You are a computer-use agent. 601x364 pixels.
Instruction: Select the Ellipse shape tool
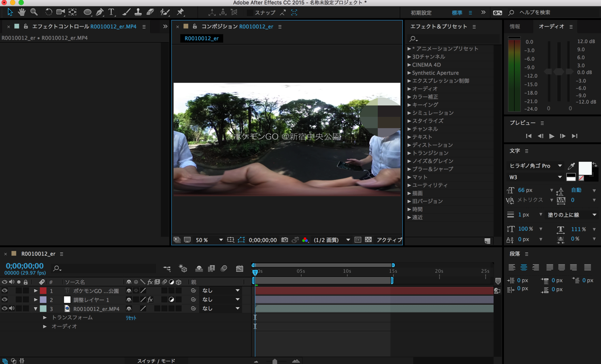coord(87,12)
